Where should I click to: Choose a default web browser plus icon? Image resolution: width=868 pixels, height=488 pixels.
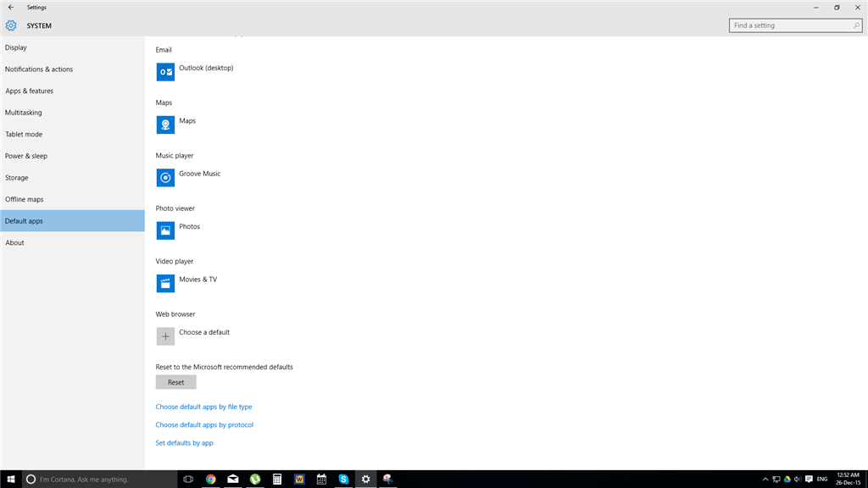tap(165, 335)
